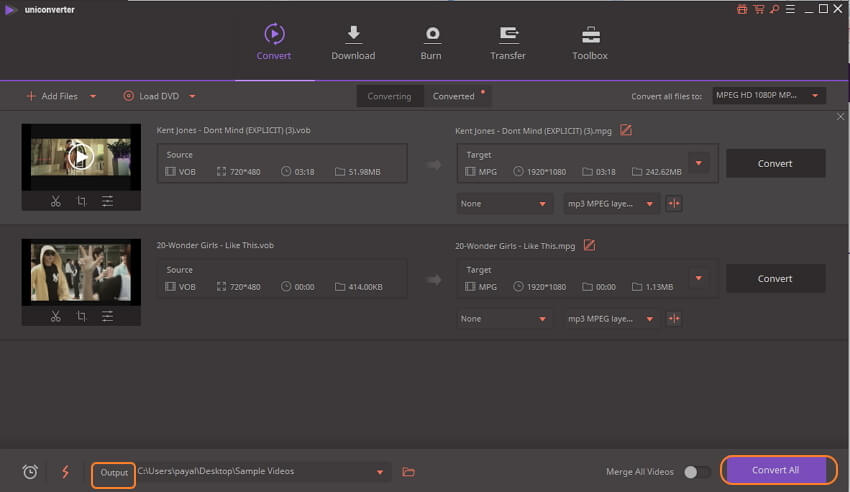
Task: Switch to the Converted tab
Action: pos(454,96)
